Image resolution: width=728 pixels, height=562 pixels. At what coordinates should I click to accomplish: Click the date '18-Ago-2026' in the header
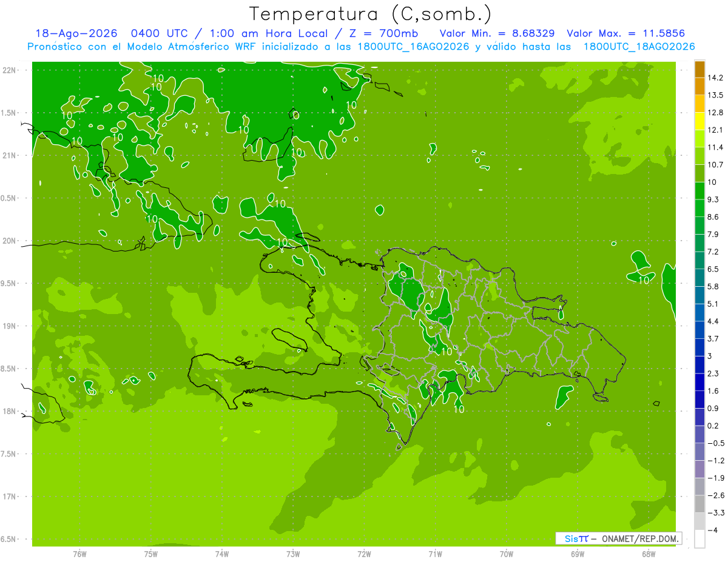coord(76,33)
